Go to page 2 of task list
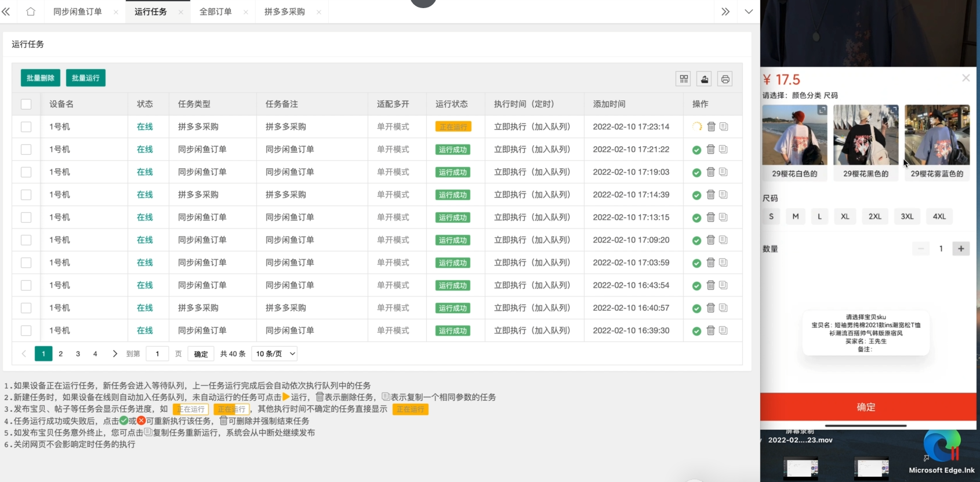The width and height of the screenshot is (980, 482). pos(60,354)
